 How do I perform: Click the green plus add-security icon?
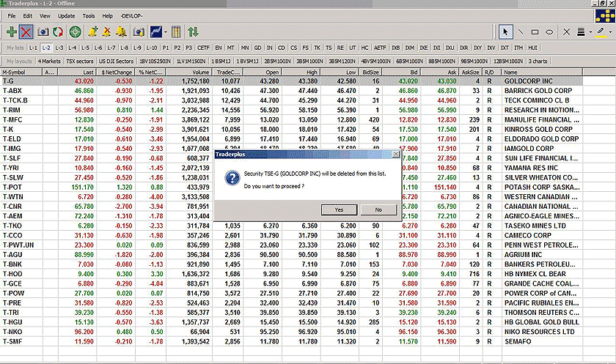coord(12,31)
